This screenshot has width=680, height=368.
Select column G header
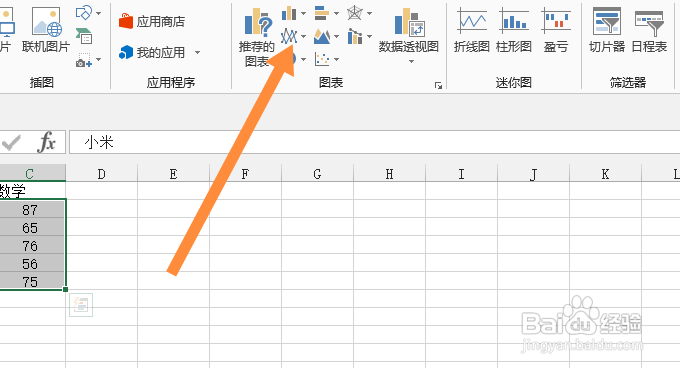click(x=317, y=173)
